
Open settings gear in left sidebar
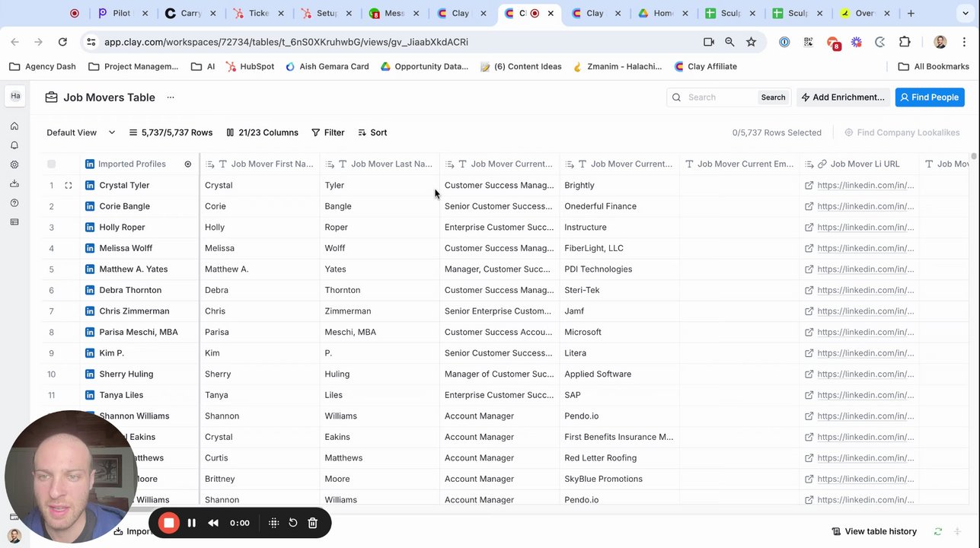pyautogui.click(x=14, y=164)
